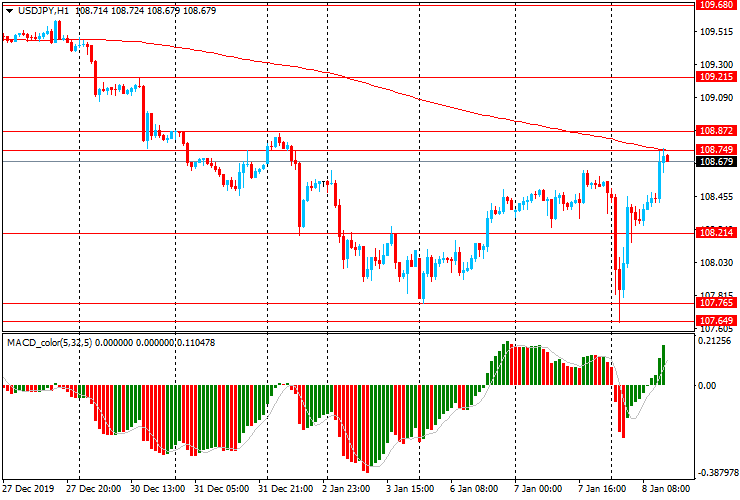Select the 7 Jan 00:00 time label
The image size is (740, 500).
[x=538, y=489]
